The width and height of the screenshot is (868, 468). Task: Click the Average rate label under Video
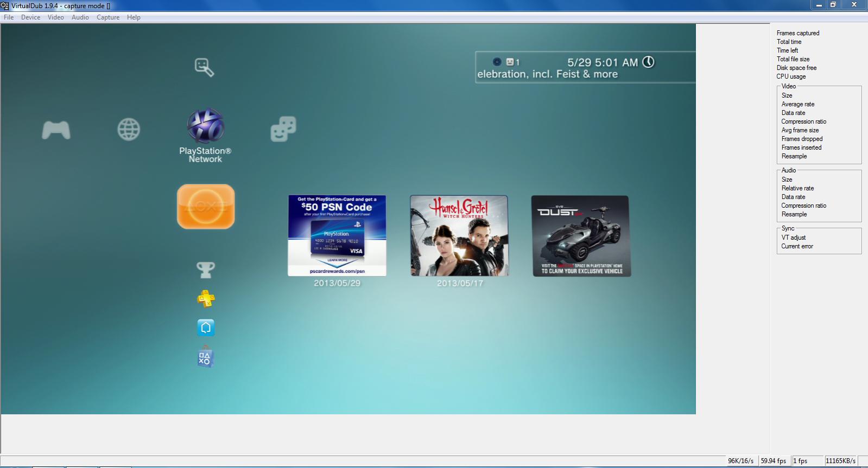(x=798, y=104)
